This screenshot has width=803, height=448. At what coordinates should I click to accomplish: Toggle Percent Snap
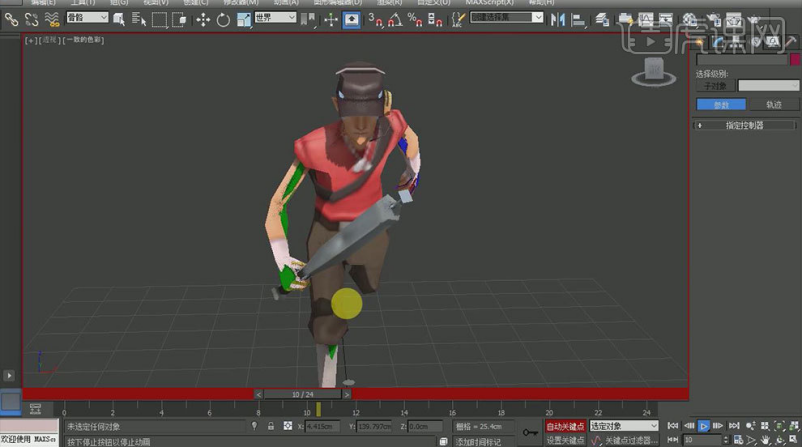coord(415,20)
